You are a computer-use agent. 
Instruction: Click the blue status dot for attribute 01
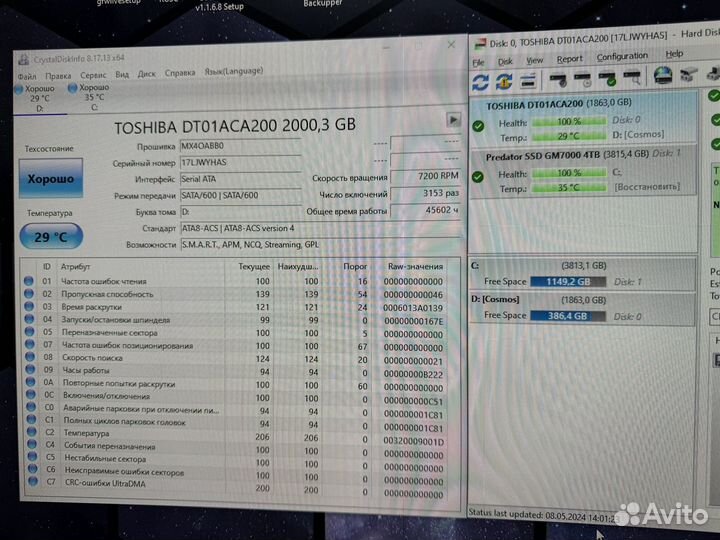coord(29,281)
